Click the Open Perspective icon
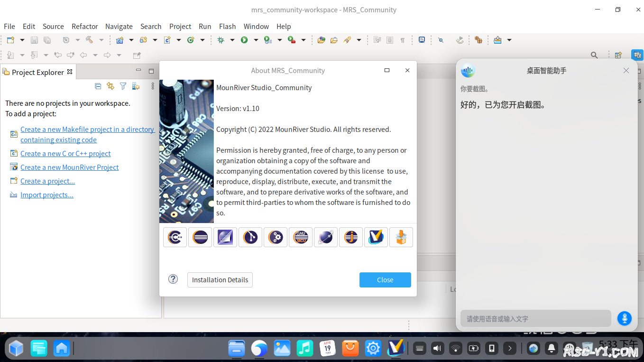 click(x=618, y=55)
